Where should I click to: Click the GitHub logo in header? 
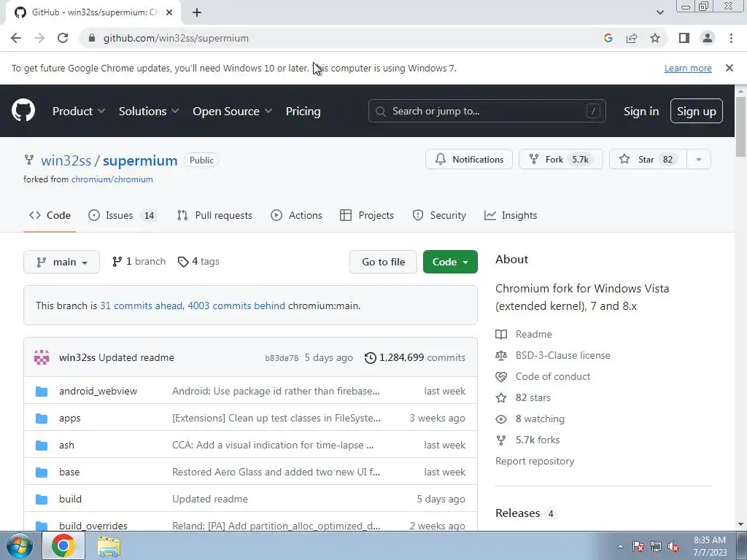point(23,111)
